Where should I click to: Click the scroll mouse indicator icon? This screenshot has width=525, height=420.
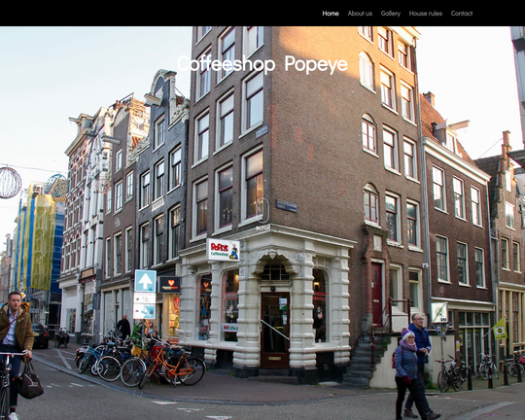click(x=262, y=210)
